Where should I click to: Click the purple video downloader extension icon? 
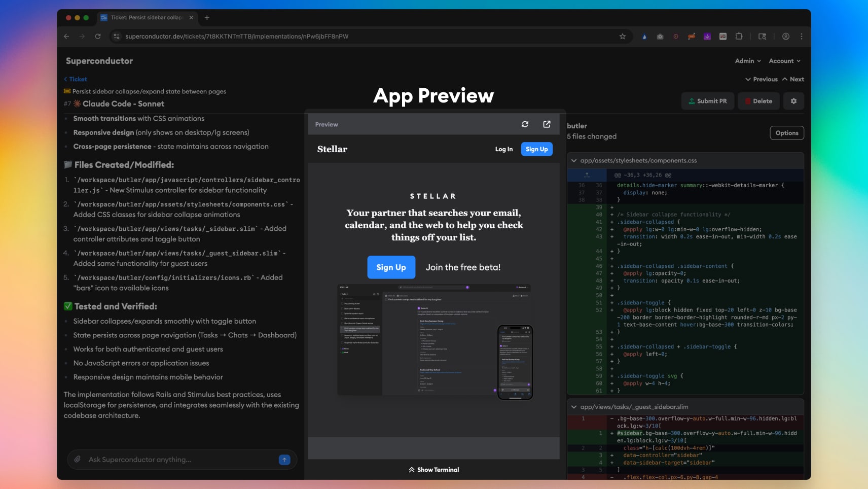pyautogui.click(x=707, y=37)
